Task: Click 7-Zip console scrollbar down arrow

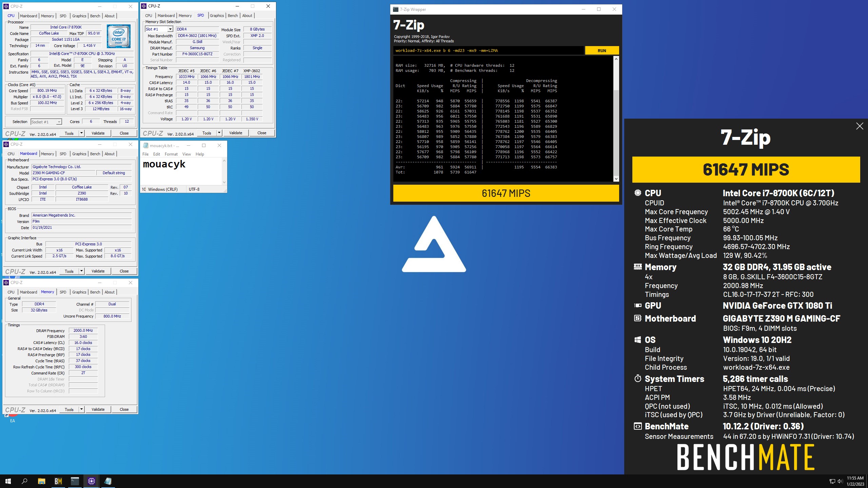Action: [x=616, y=179]
